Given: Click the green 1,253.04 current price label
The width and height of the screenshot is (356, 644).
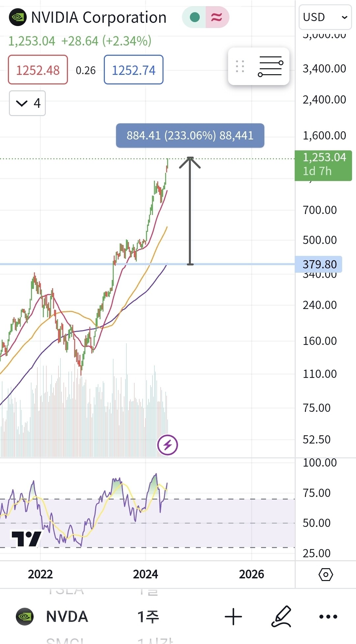Looking at the screenshot, I should (x=323, y=164).
